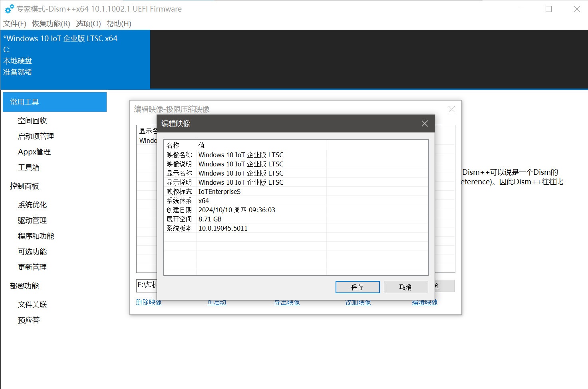The image size is (588, 389).
Task: Click the x64 system architecture value
Action: pyautogui.click(x=204, y=201)
